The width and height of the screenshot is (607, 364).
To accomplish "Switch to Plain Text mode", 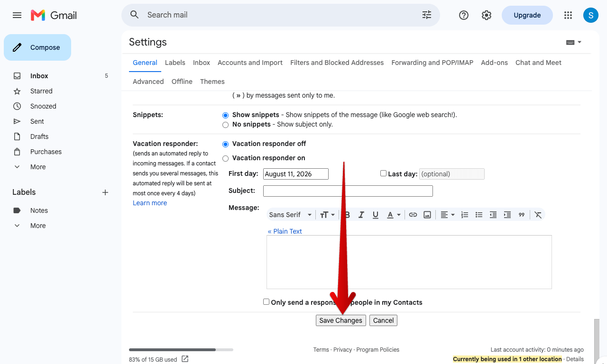I will [285, 231].
